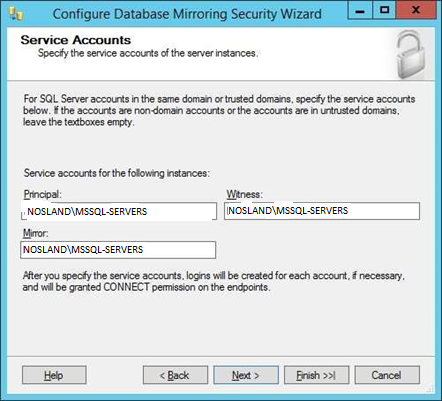Image resolution: width=442 pixels, height=401 pixels.
Task: Cancel the mirroring security wizard
Action: [387, 375]
